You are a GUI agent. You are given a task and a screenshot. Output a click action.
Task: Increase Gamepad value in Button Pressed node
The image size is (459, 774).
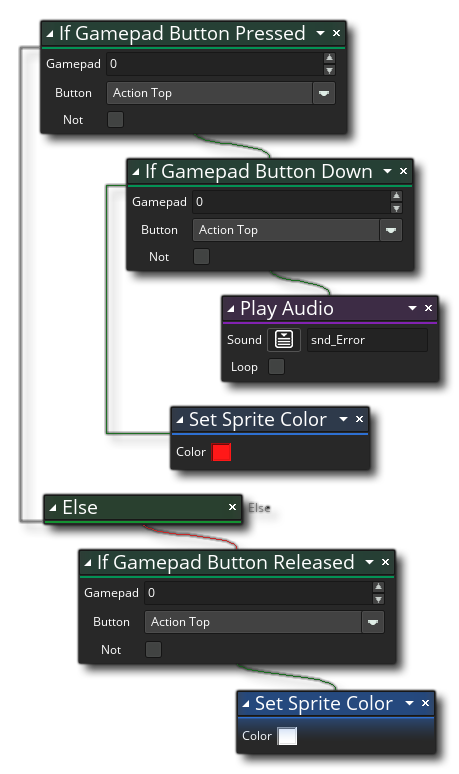[329, 58]
